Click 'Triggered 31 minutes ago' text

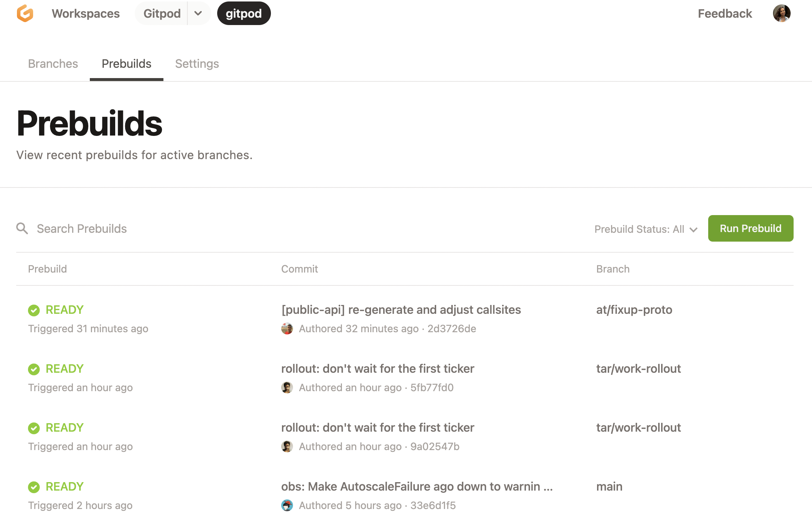click(x=88, y=329)
